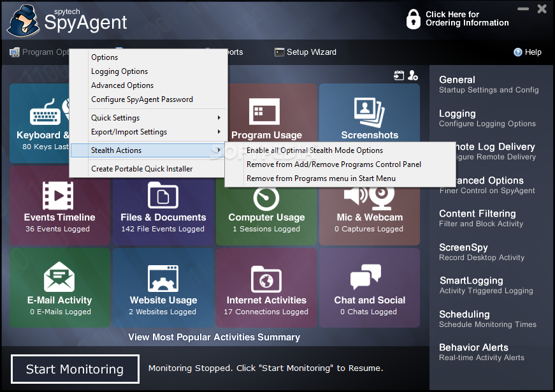555x392 pixels.
Task: Open ScreenSpy Record Desktop Activity
Action: click(482, 252)
